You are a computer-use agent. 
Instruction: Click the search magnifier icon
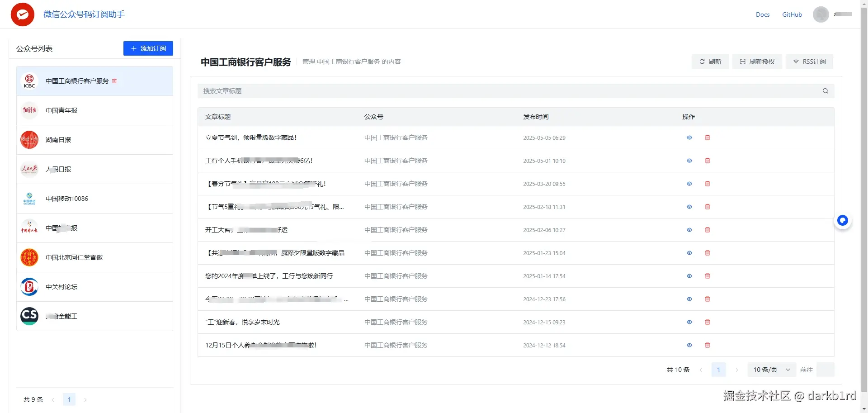click(825, 91)
